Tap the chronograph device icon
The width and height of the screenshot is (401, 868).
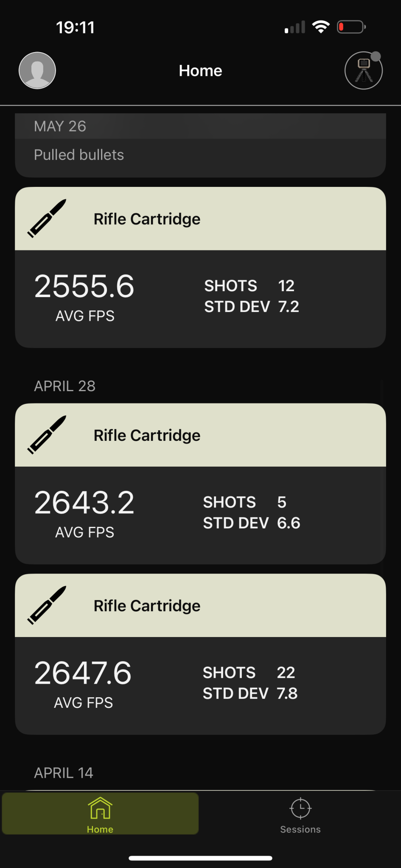[x=363, y=71]
